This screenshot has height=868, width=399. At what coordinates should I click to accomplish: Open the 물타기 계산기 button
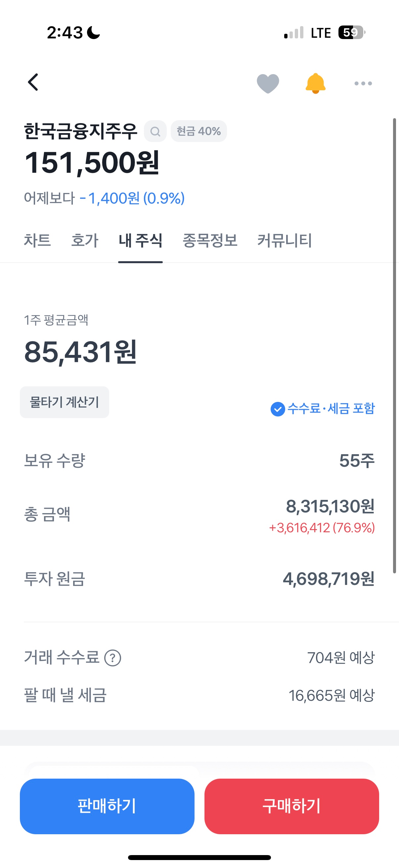tap(64, 402)
